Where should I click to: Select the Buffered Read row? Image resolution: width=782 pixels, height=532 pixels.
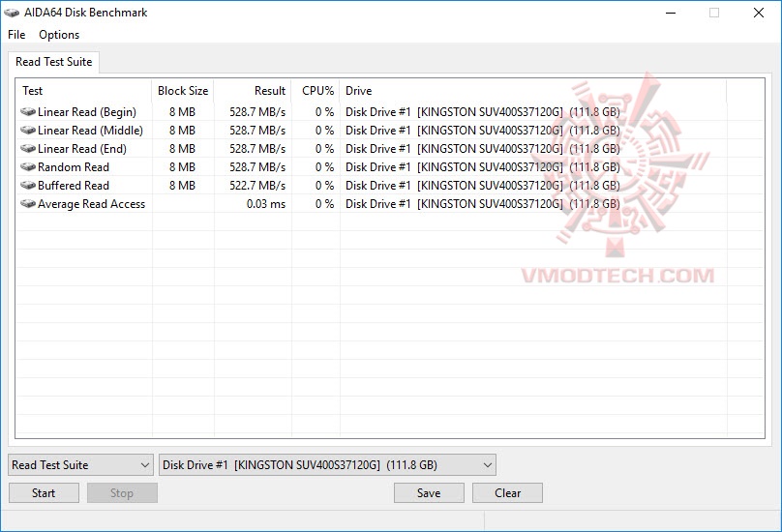click(389, 186)
